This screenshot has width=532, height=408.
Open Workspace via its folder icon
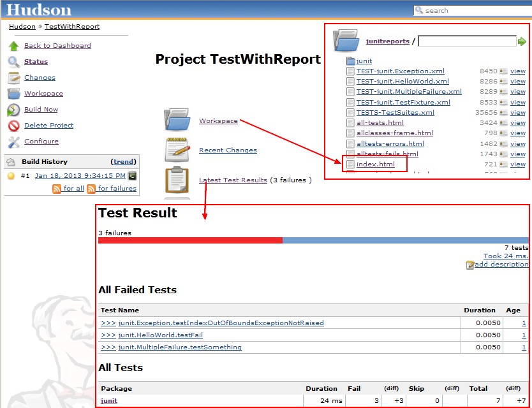13,94
